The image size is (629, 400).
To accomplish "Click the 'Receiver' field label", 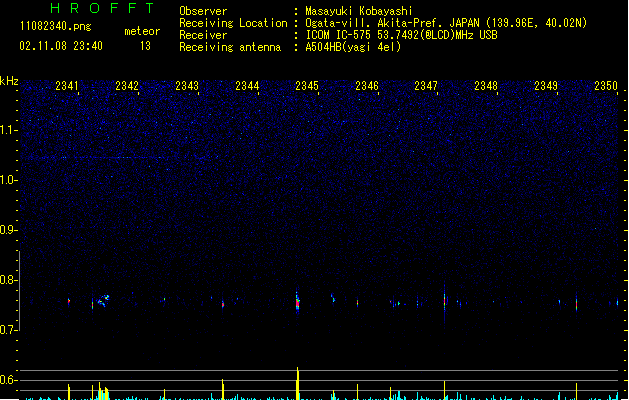I will point(203,35).
